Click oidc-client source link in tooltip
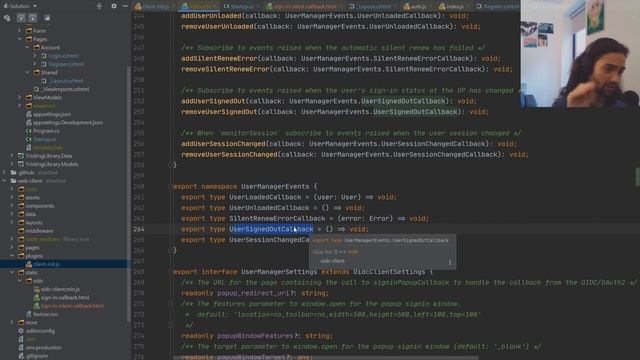640x360 pixels. coord(332,261)
